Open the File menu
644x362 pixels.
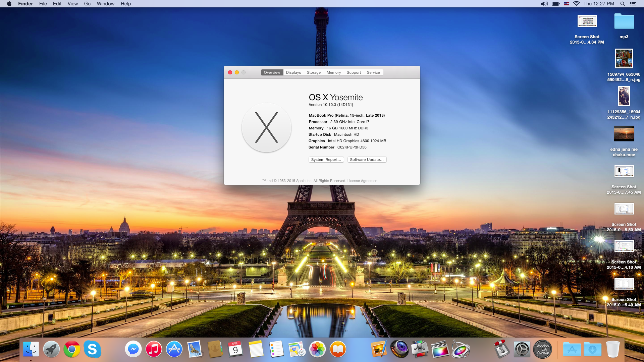[43, 4]
